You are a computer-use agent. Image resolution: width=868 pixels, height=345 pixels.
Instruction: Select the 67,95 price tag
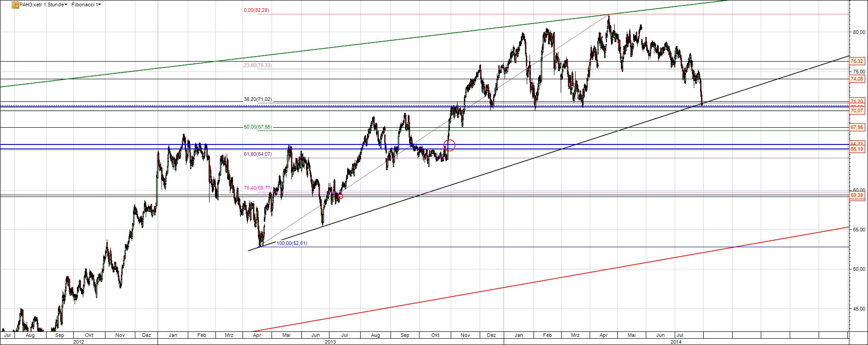coord(857,127)
